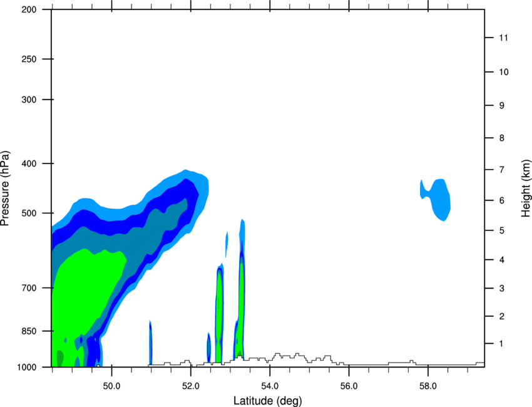Click the 3 km height label
Viewport: 532px width, 407px height.
502,289
